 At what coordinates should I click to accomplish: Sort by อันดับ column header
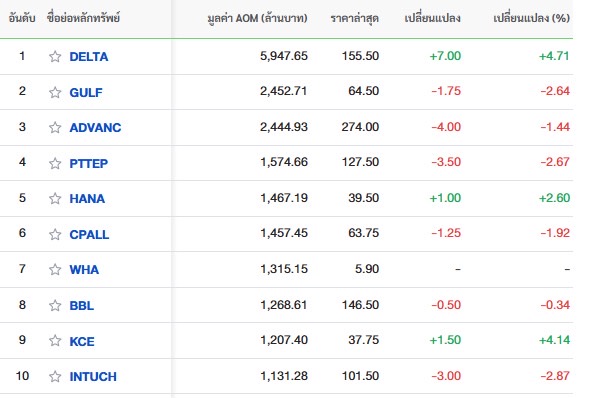(x=22, y=18)
